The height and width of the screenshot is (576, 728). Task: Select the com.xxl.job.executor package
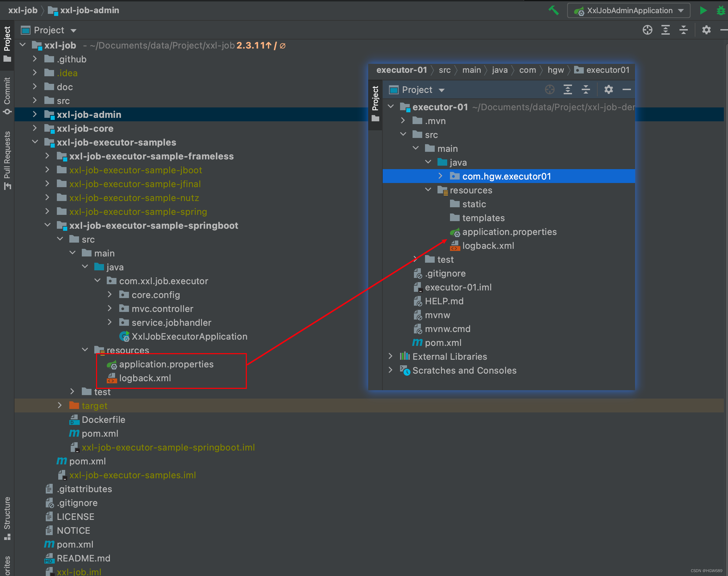[x=163, y=281]
